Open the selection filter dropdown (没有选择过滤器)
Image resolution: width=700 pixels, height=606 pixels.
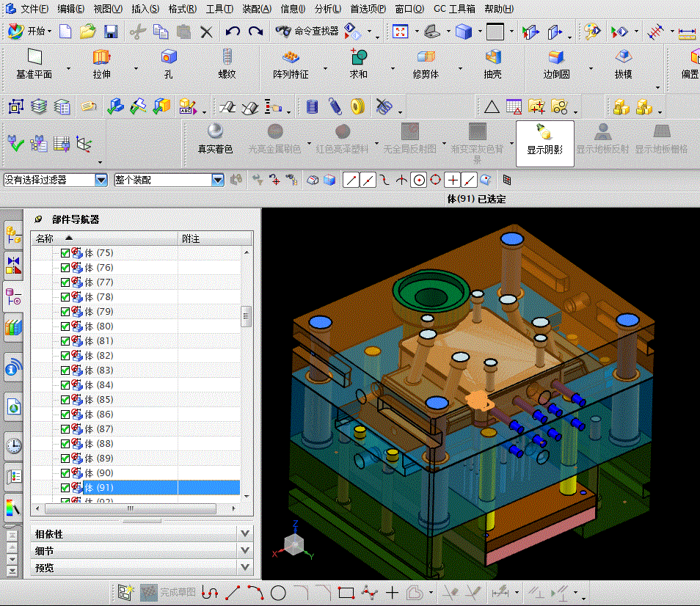101,180
